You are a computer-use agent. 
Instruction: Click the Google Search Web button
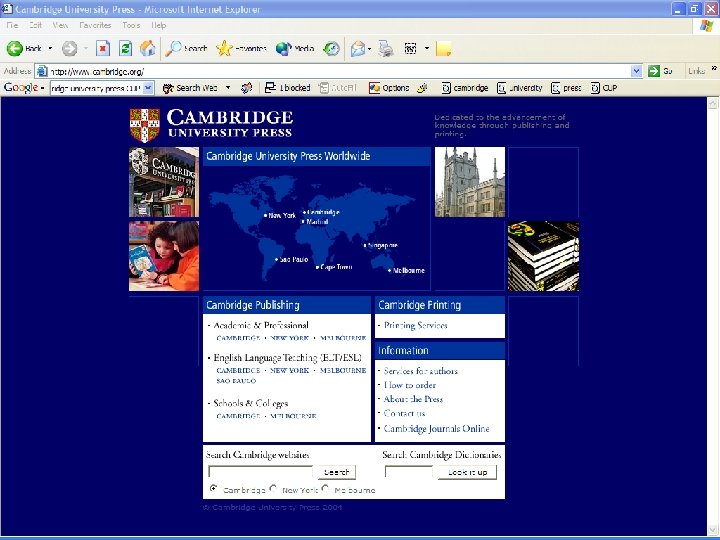190,88
